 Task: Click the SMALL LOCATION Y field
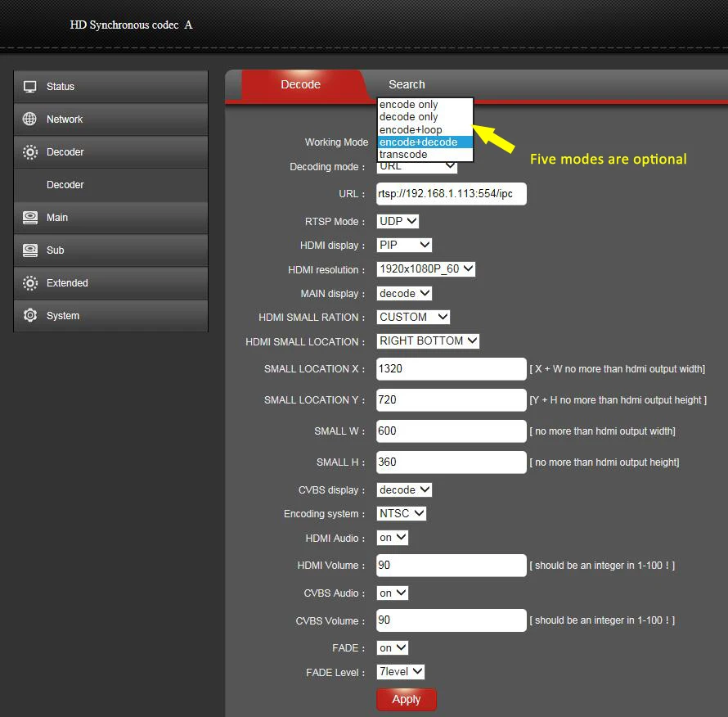coord(452,400)
